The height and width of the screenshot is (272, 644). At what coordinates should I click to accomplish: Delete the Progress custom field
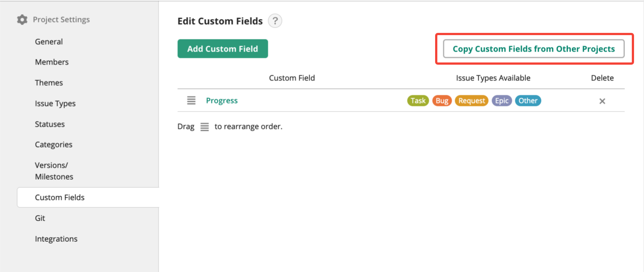[x=602, y=101]
